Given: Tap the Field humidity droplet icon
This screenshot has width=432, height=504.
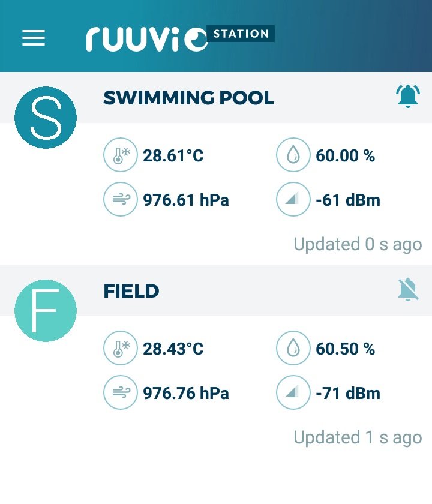Looking at the screenshot, I should [x=293, y=348].
